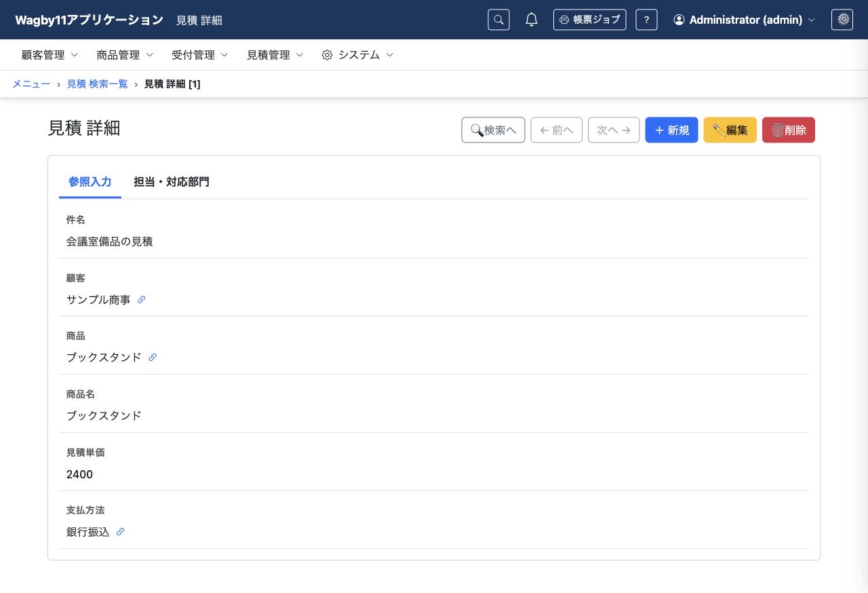The width and height of the screenshot is (868, 593).
Task: Switch to the 担当・対応部門 tab
Action: 172,182
